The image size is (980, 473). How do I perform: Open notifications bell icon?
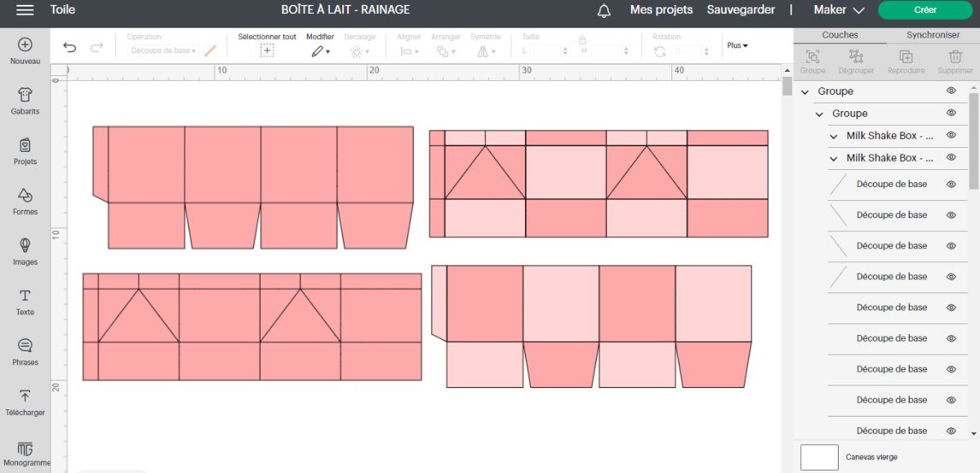[x=604, y=11]
